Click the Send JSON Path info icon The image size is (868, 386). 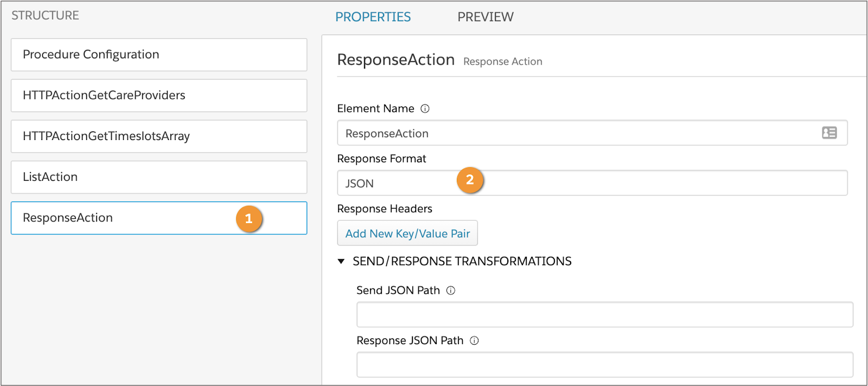click(451, 290)
